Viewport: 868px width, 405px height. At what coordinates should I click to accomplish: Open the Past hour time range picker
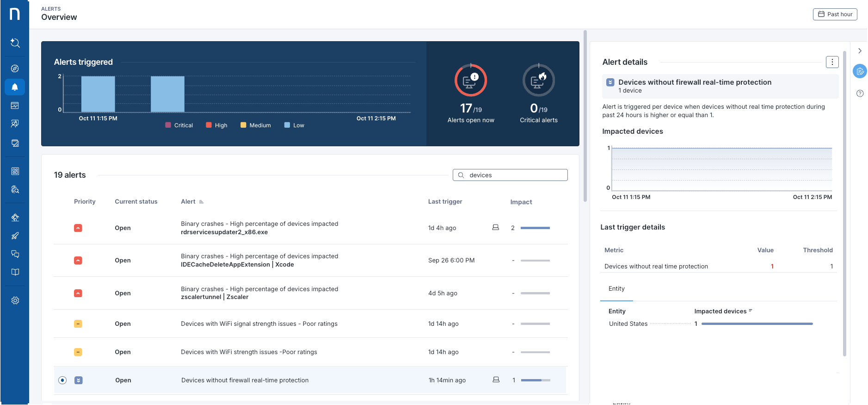(x=835, y=14)
